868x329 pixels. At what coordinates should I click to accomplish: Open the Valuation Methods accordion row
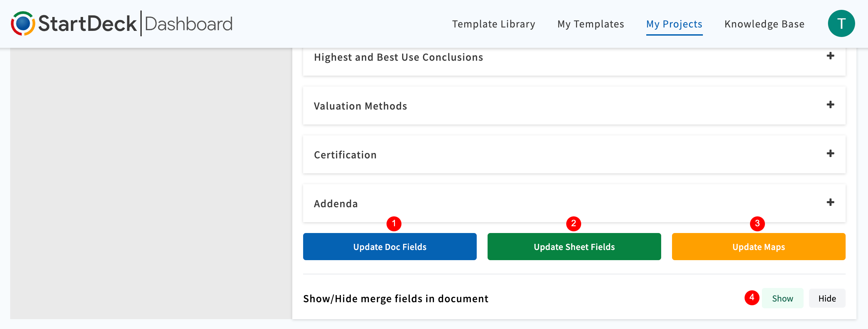pyautogui.click(x=360, y=106)
